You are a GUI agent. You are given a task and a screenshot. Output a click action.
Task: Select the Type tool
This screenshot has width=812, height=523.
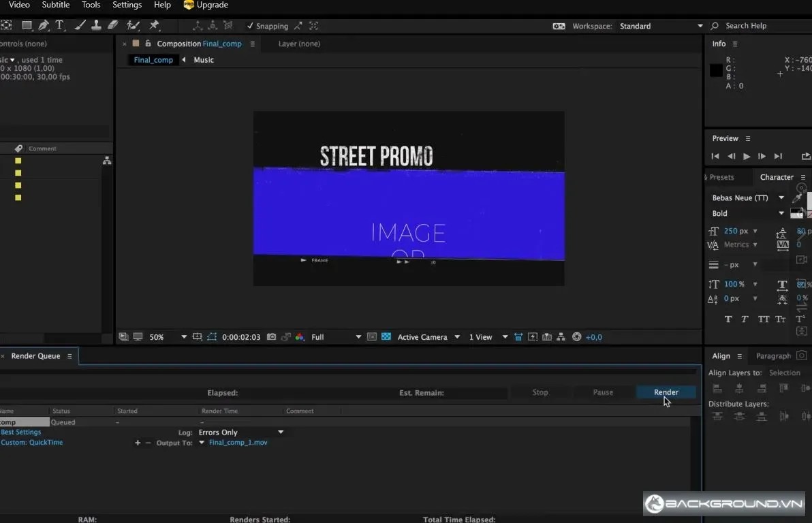(59, 25)
